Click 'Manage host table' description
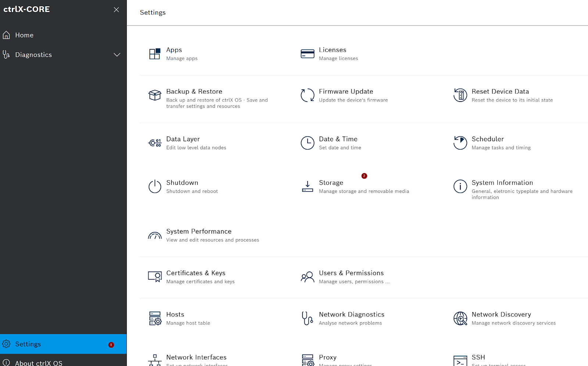 [188, 323]
